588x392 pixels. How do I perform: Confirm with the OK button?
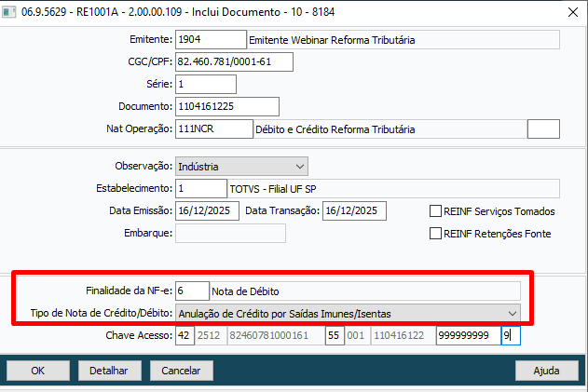tap(38, 371)
